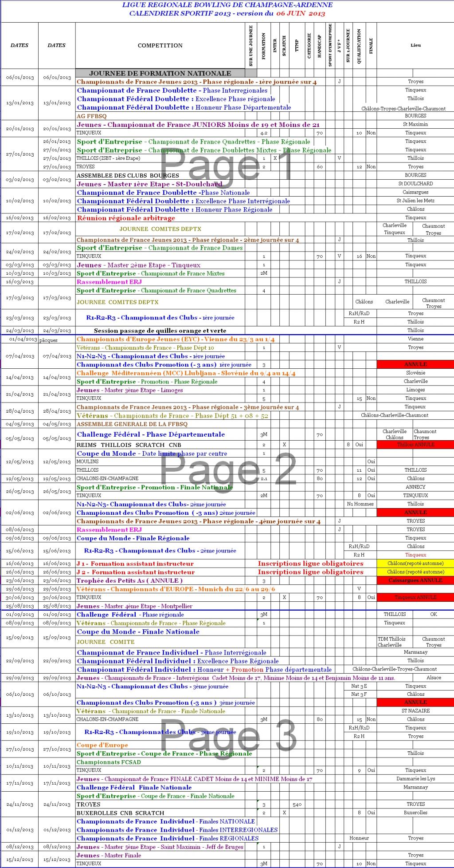Viewport: 454px width, 868px height.
Task: Select the 'Slovénie' location cell
Action: click(x=415, y=373)
